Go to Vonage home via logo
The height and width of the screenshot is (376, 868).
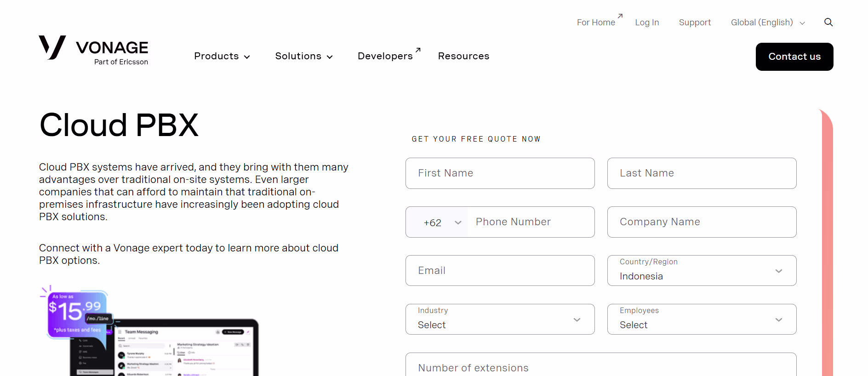point(93,50)
